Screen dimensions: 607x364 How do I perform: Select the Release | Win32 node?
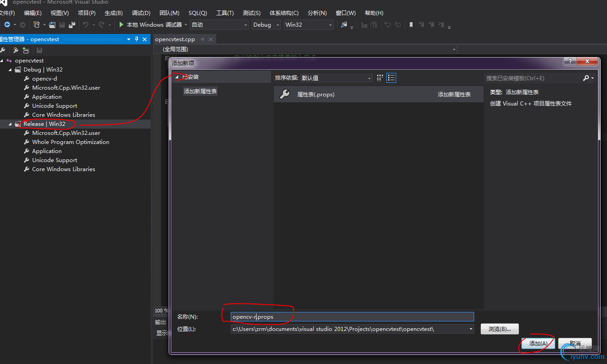pos(44,124)
